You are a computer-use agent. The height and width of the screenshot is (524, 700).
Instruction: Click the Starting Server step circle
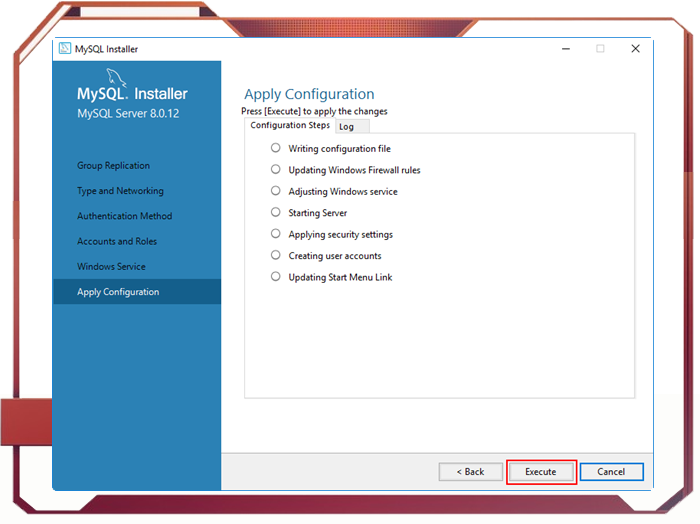tap(276, 212)
